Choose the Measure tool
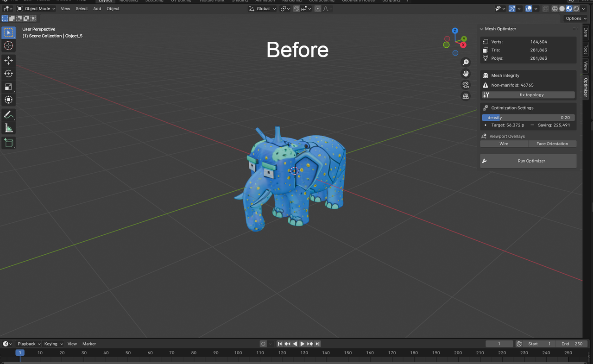 click(x=8, y=127)
